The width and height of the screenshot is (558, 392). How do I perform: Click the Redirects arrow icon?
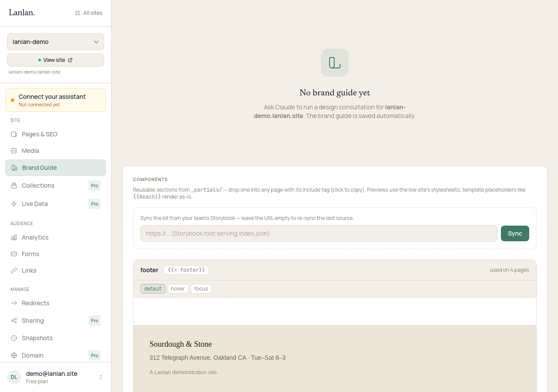14,303
